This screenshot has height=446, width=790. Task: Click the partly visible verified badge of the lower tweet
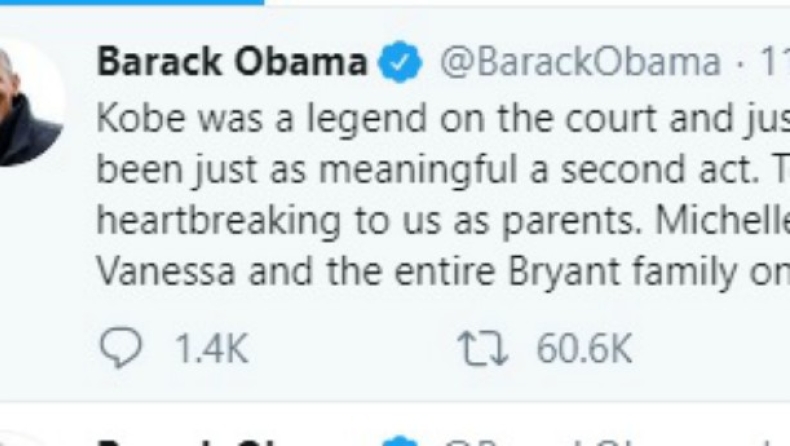tap(400, 441)
